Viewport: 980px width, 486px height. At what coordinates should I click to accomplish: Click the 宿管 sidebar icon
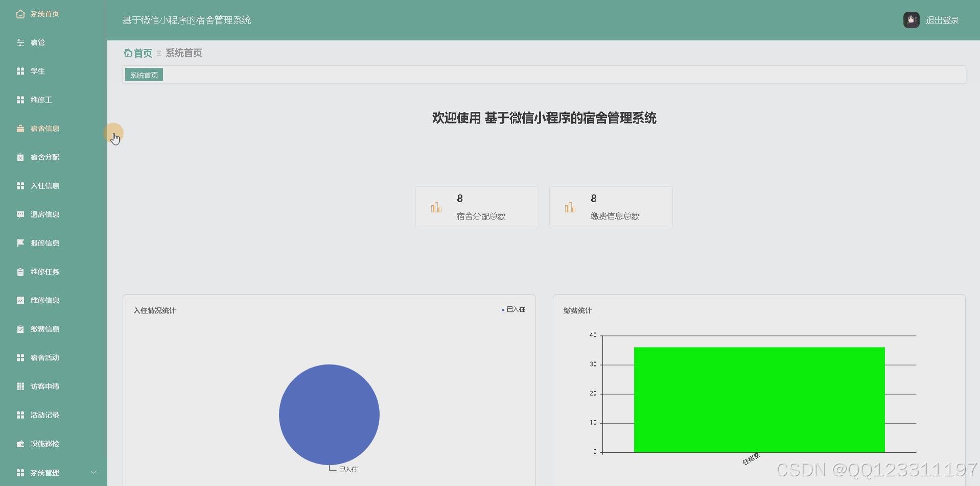[x=20, y=42]
